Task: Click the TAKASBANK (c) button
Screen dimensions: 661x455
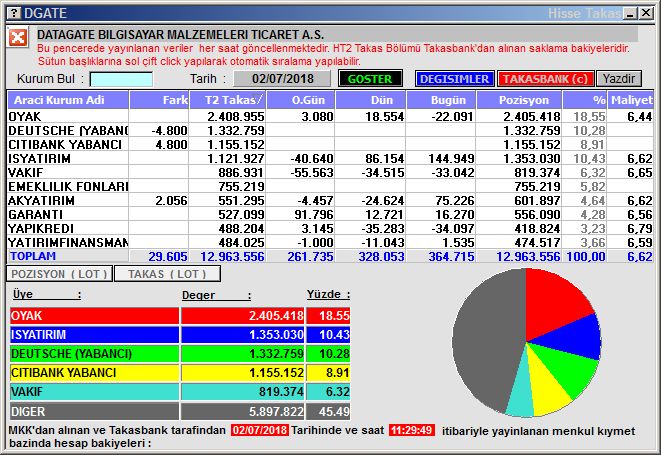Action: [x=545, y=79]
